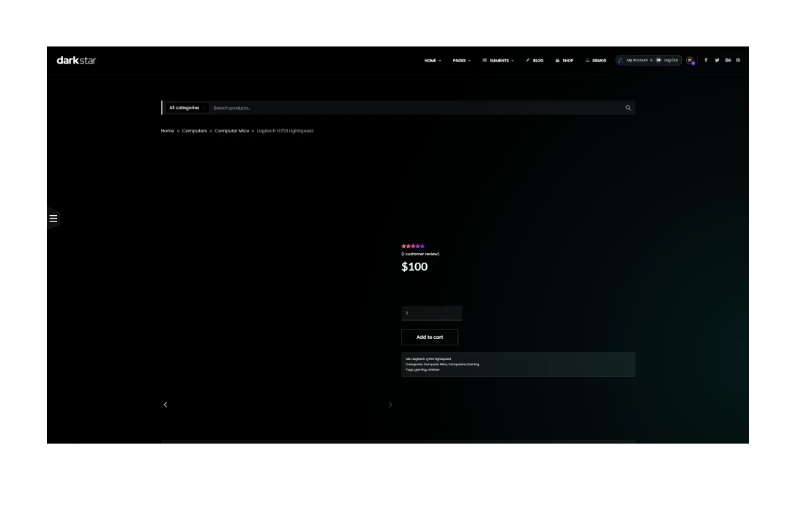Image resolution: width=812 pixels, height=507 pixels.
Task: Click the Dribbble icon at far right
Action: click(x=739, y=60)
